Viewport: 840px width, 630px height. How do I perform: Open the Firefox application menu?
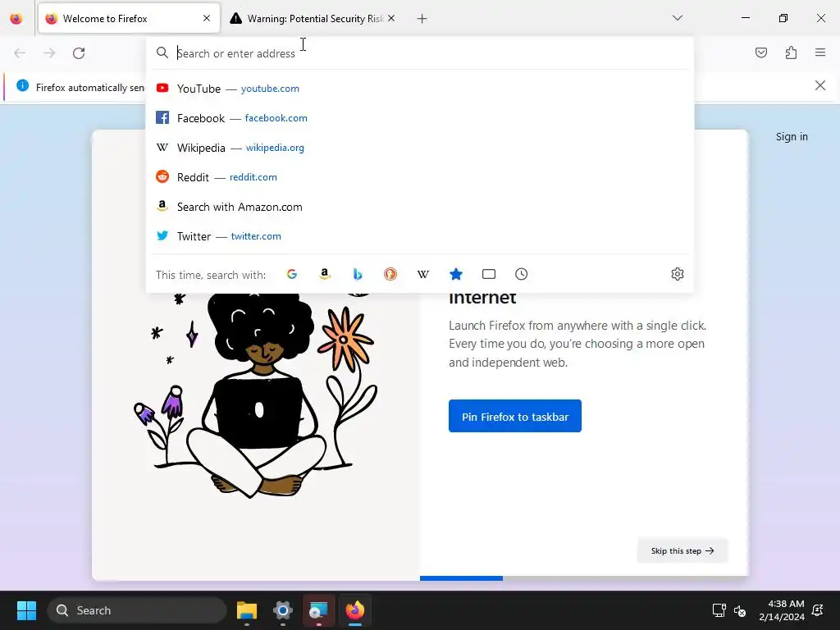click(x=820, y=52)
